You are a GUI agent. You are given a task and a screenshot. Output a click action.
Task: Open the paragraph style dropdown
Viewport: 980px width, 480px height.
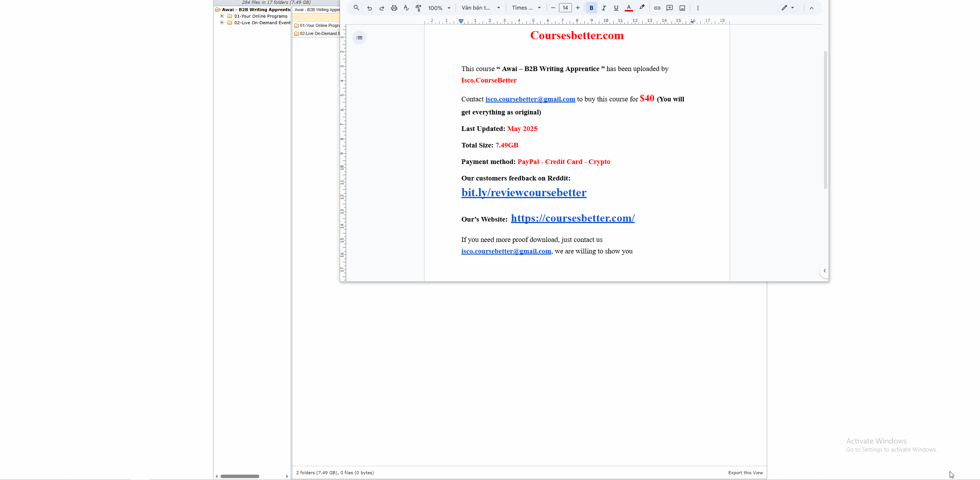coord(481,8)
